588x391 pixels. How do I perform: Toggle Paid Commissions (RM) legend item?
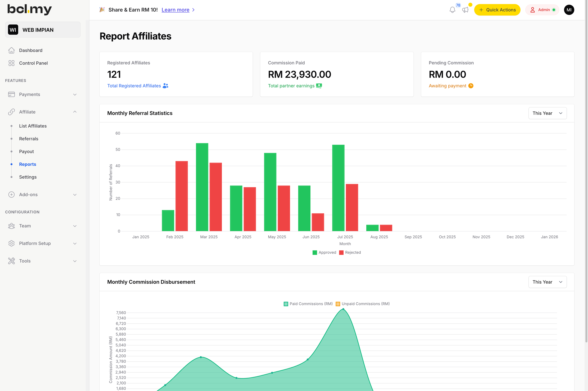[308, 304]
